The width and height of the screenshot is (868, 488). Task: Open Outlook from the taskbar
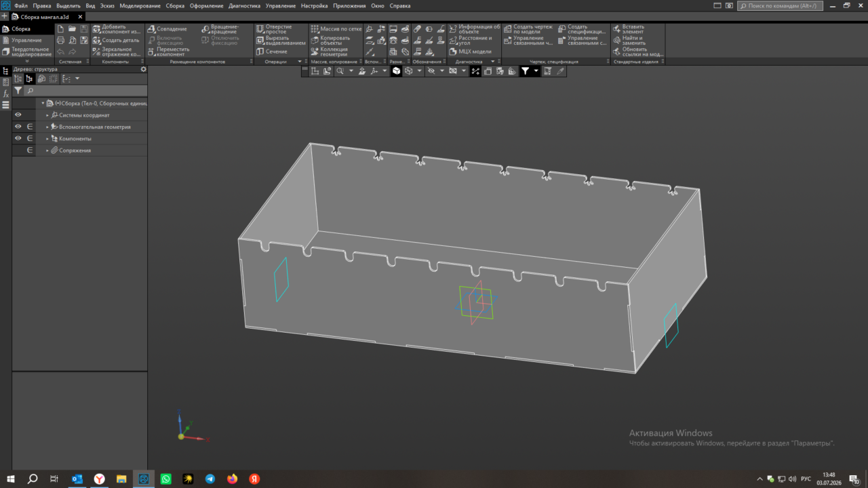[x=77, y=479]
